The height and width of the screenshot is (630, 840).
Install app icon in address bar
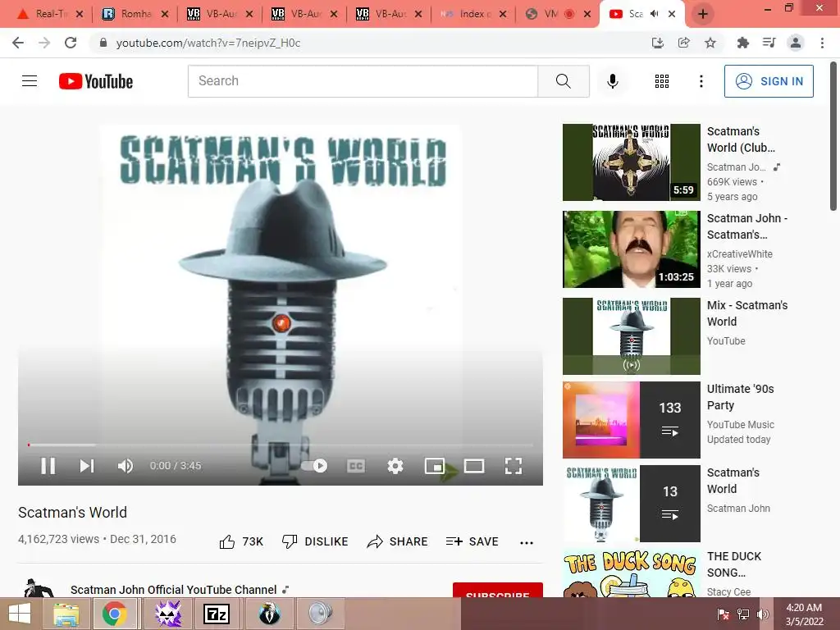click(657, 43)
